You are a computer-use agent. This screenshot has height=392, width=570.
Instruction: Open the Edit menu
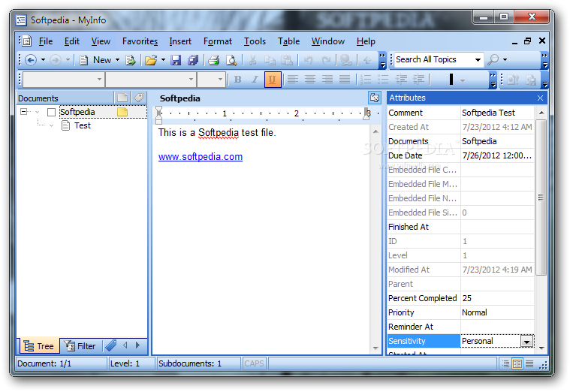pos(72,41)
